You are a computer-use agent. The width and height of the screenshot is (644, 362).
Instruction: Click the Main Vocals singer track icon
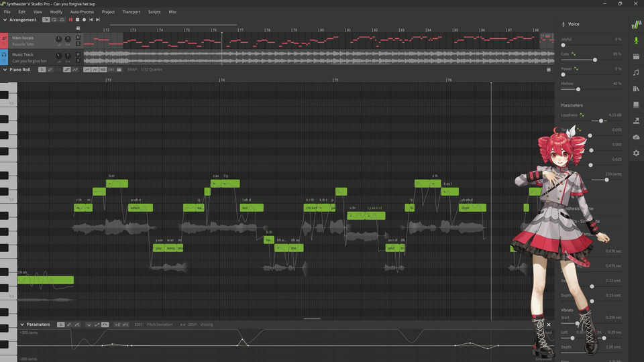tap(4, 38)
